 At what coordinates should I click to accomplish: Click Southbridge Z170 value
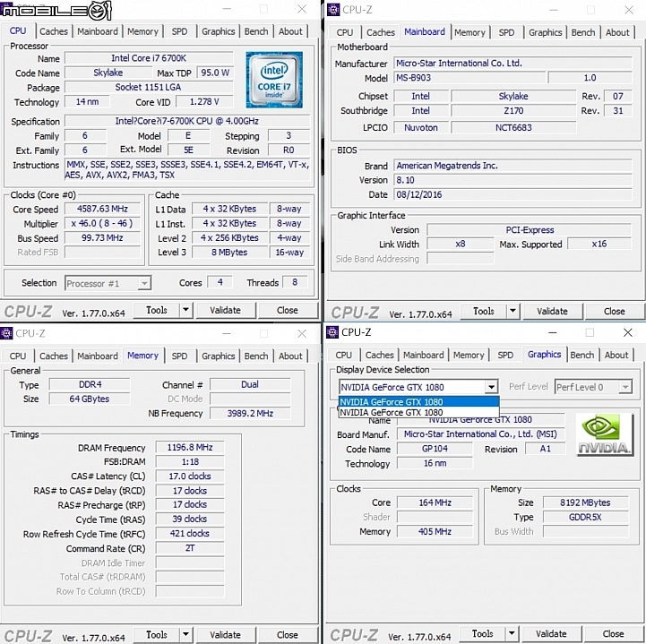pyautogui.click(x=513, y=111)
